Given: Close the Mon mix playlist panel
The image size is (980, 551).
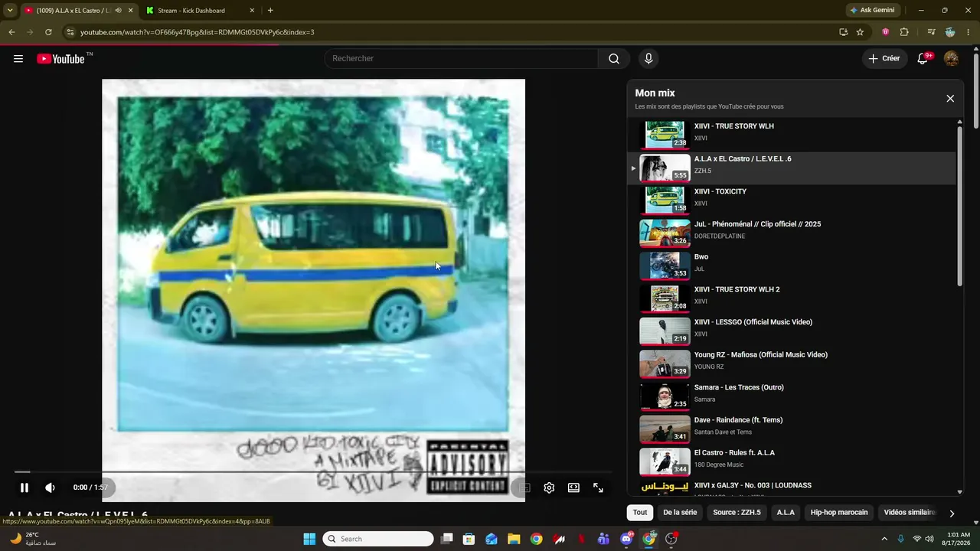Looking at the screenshot, I should (950, 99).
